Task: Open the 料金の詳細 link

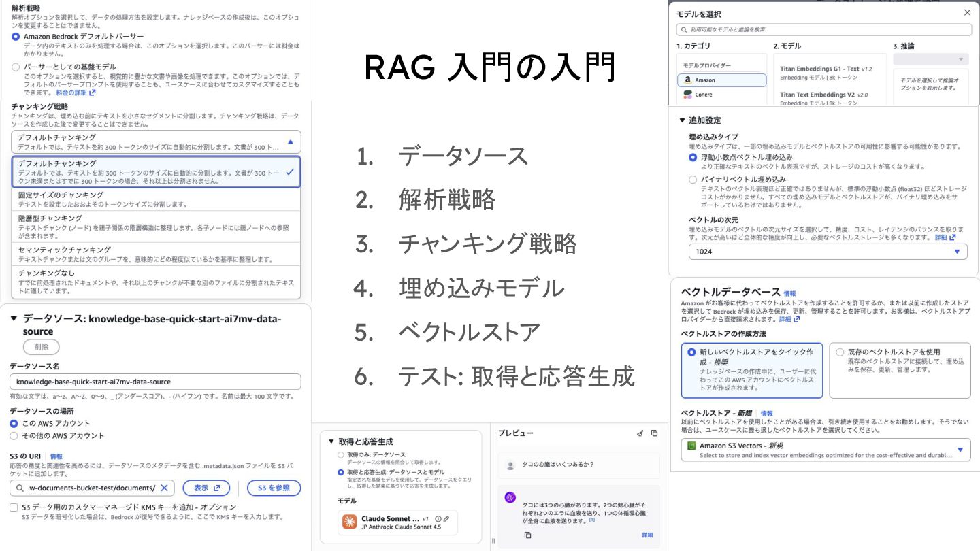Action: click(x=75, y=93)
